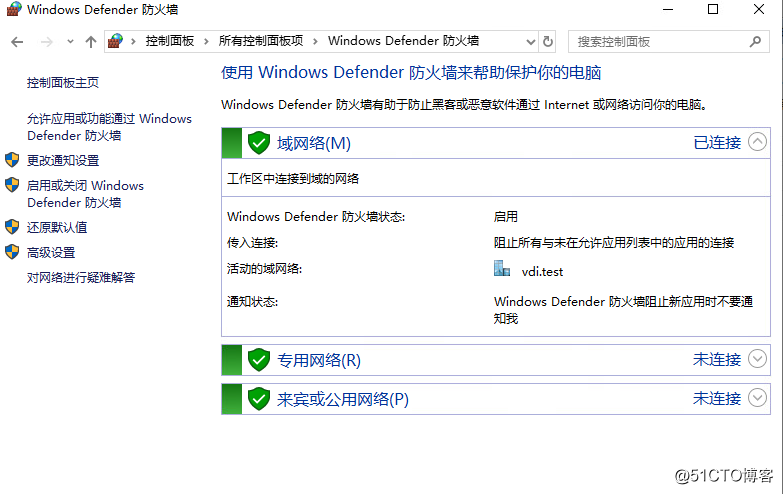
Task: Expand 专用网络 section with down chevron
Action: click(x=757, y=359)
